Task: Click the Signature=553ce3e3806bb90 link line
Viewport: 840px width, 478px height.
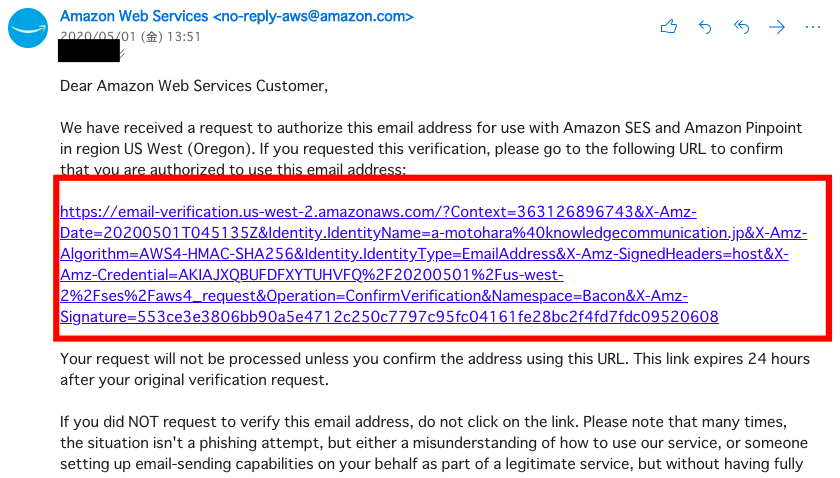Action: point(389,317)
